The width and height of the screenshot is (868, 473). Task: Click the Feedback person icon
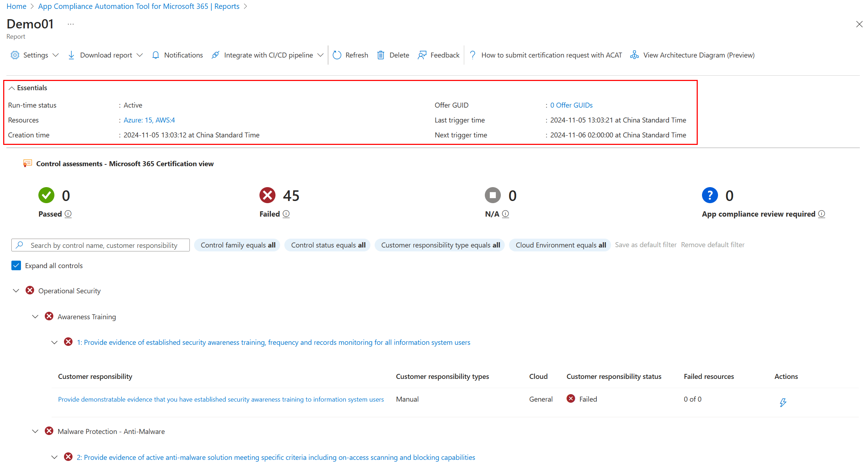[422, 55]
